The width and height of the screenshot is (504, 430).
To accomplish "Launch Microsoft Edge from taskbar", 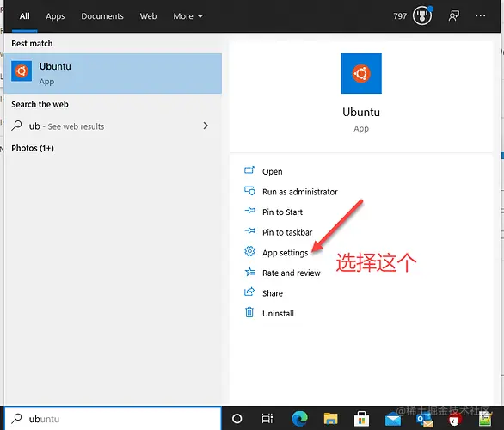I will 299,419.
